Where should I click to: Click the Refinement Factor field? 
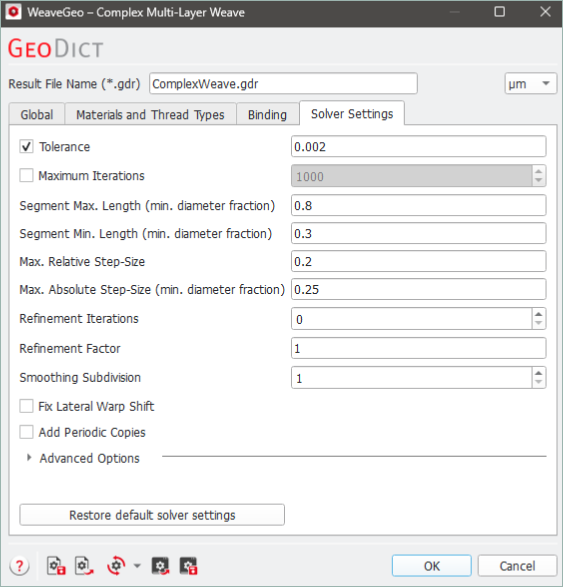[x=419, y=348]
